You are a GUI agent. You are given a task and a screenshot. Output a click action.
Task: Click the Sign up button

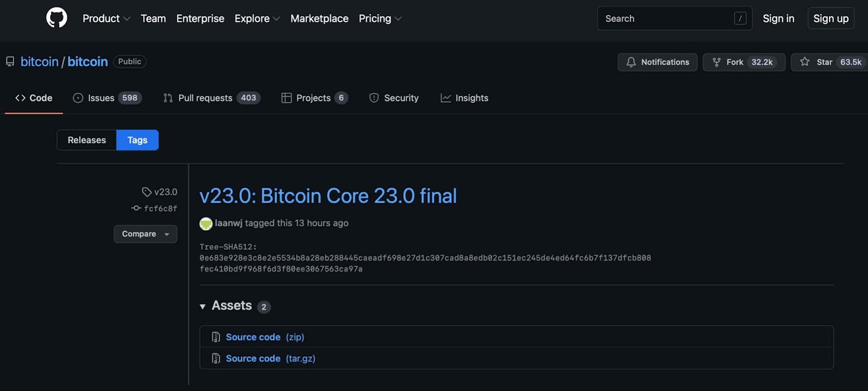click(831, 18)
